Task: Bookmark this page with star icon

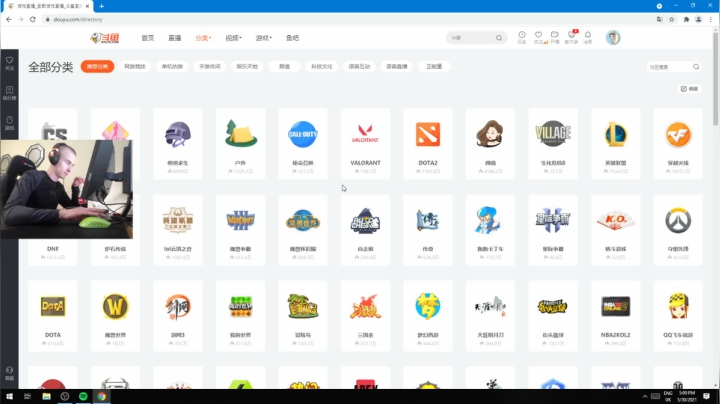Action: pyautogui.click(x=672, y=19)
